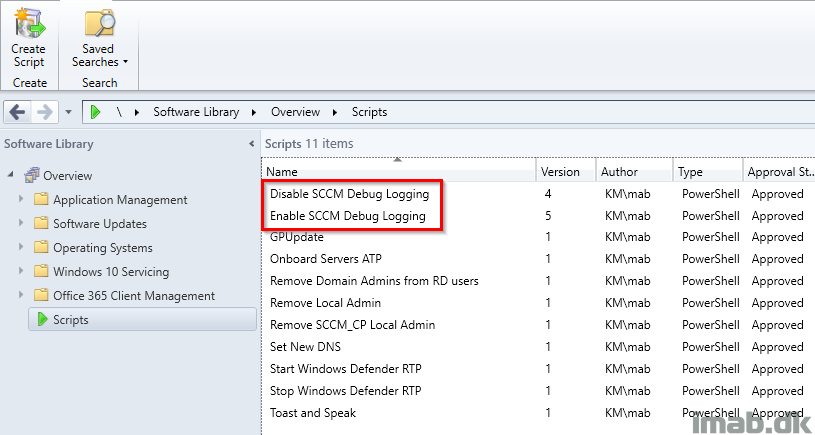Click the PowerShell type in GPUpdate row
Image resolution: width=815 pixels, height=435 pixels.
click(711, 237)
